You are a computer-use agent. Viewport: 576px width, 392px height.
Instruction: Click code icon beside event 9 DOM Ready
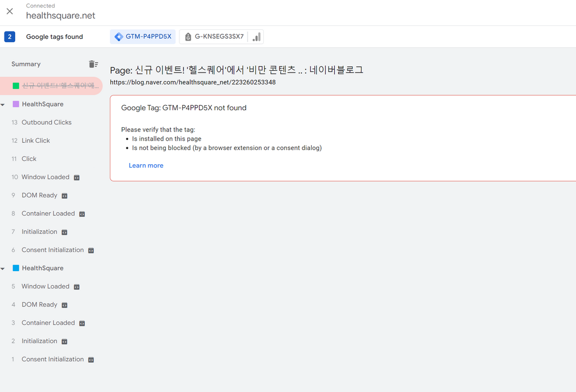tap(65, 196)
